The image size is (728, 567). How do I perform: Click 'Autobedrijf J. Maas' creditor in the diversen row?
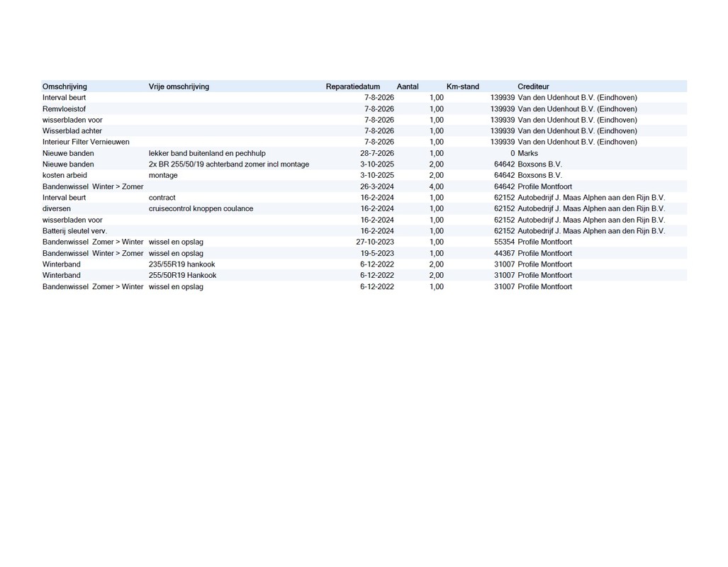click(591, 209)
